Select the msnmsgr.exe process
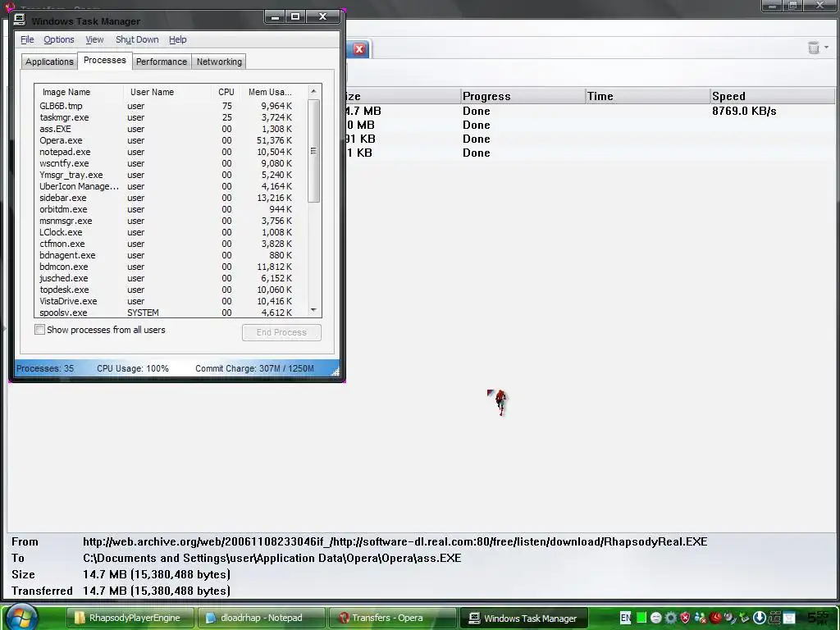This screenshot has width=840, height=630. click(x=171, y=221)
